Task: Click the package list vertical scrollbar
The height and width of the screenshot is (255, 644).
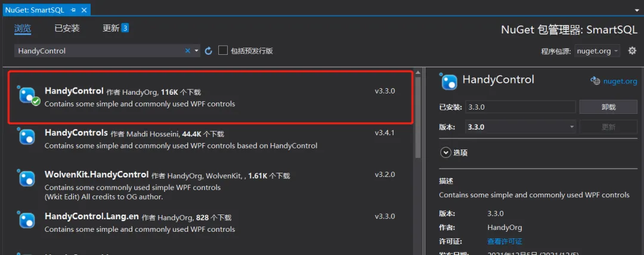Action: pyautogui.click(x=417, y=118)
